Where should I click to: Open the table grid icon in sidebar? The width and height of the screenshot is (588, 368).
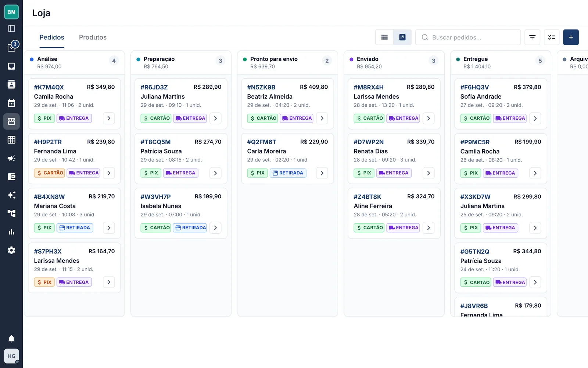pyautogui.click(x=11, y=140)
